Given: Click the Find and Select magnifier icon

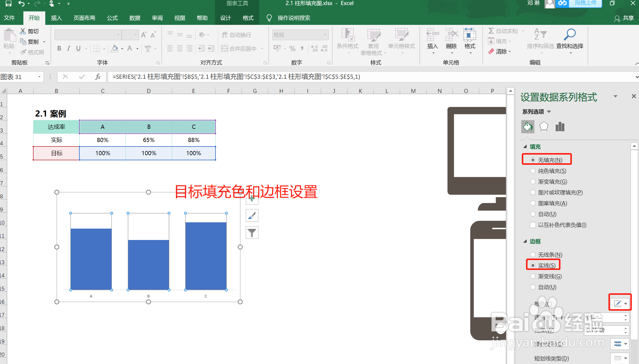Looking at the screenshot, I should point(569,35).
